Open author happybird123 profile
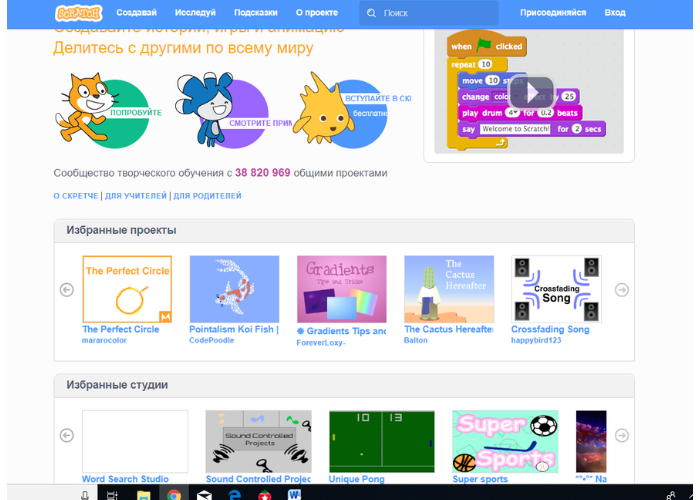This screenshot has height=500, width=700. (x=536, y=340)
